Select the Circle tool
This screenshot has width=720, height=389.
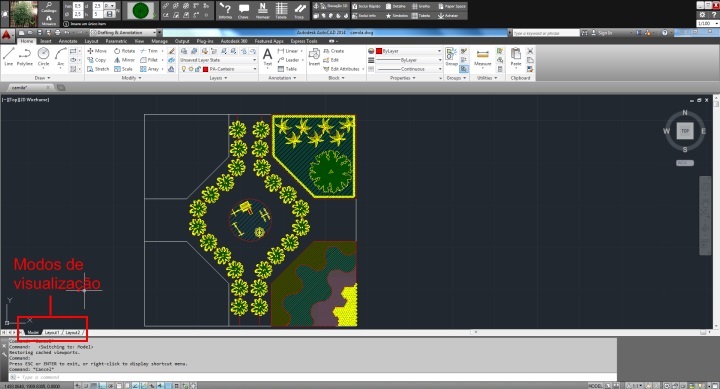coord(44,57)
